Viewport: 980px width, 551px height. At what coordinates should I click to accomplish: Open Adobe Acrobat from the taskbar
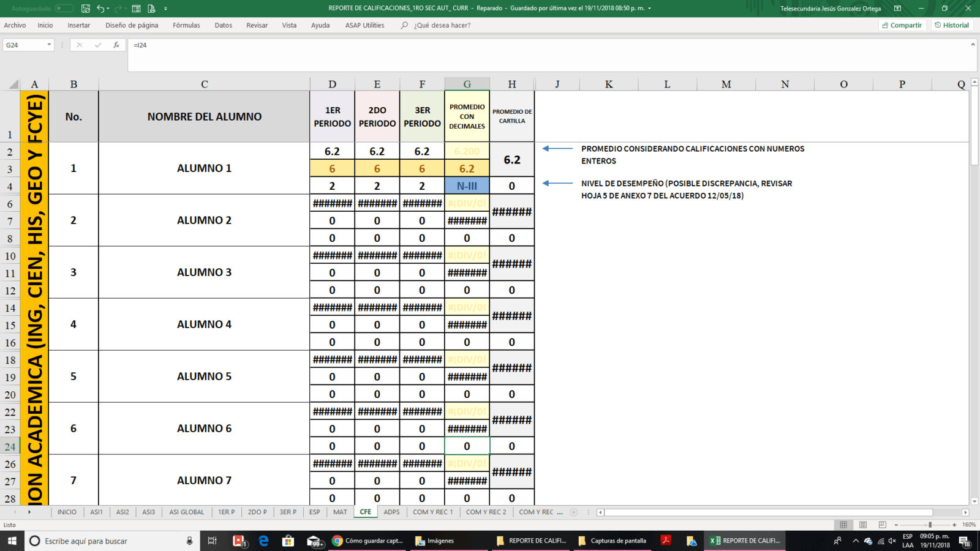(x=666, y=541)
